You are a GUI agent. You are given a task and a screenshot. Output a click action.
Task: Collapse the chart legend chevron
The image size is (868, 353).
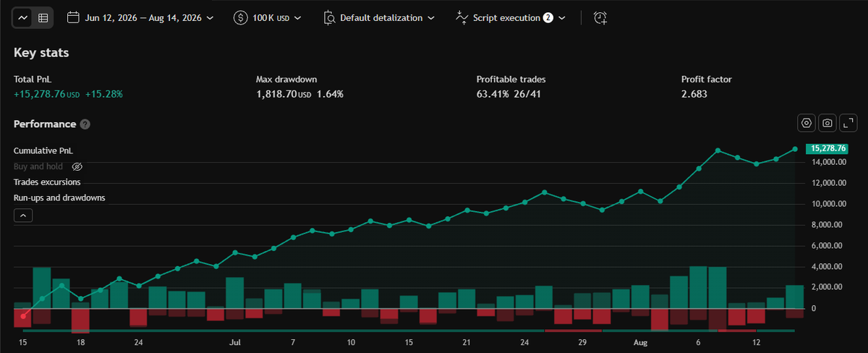point(22,215)
